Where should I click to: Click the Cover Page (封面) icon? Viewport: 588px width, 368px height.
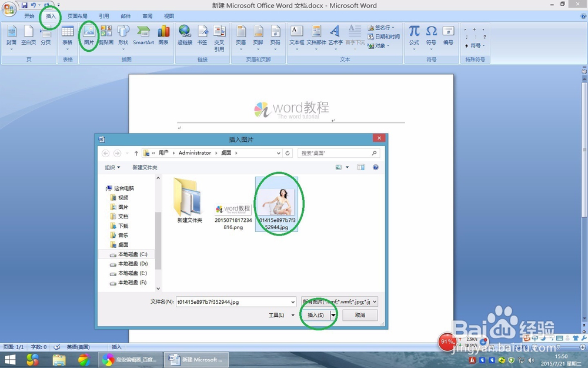point(12,37)
